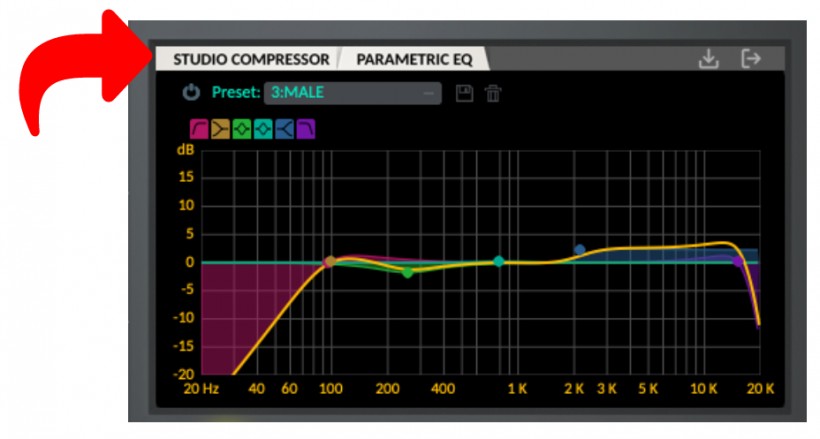Toggle the blue high-shelf filter band

pos(284,129)
